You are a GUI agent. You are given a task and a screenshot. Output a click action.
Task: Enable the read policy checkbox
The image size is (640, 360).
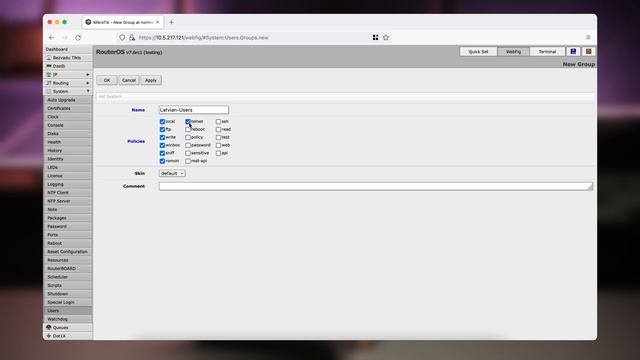[x=218, y=129]
